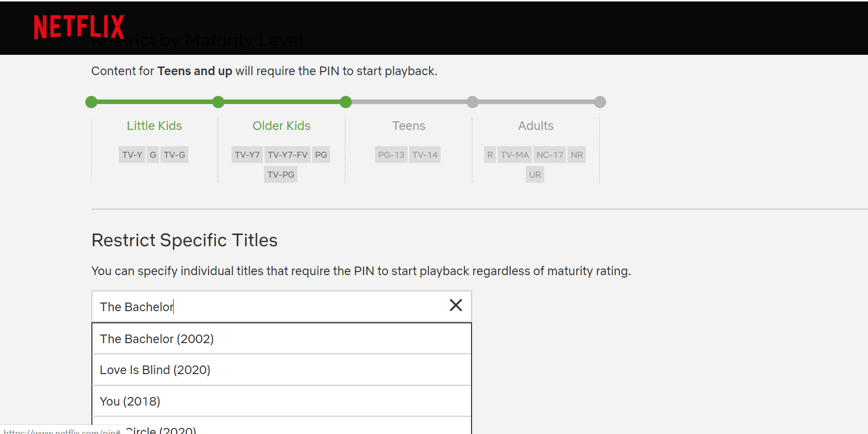Open the netflix.com/pin link

coord(61,430)
